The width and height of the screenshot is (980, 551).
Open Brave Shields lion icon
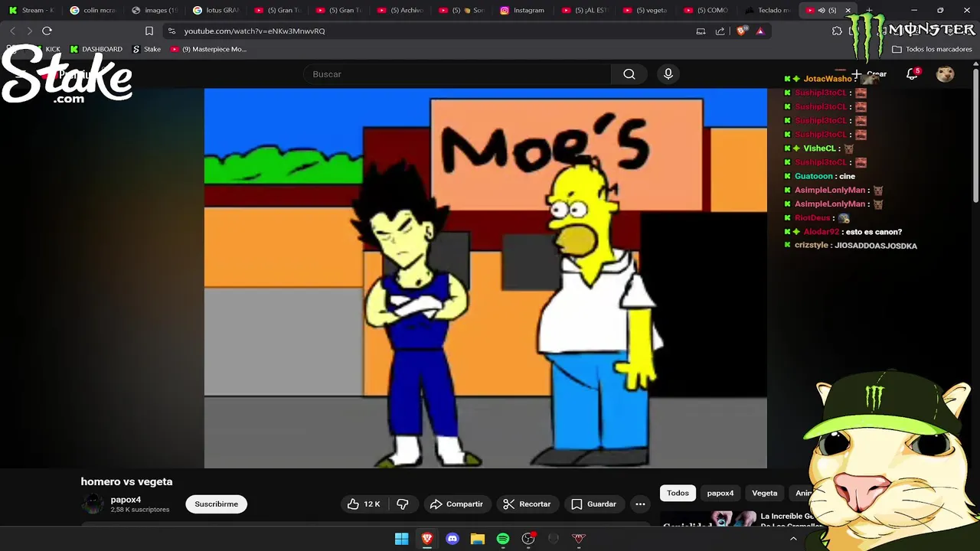coord(741,31)
